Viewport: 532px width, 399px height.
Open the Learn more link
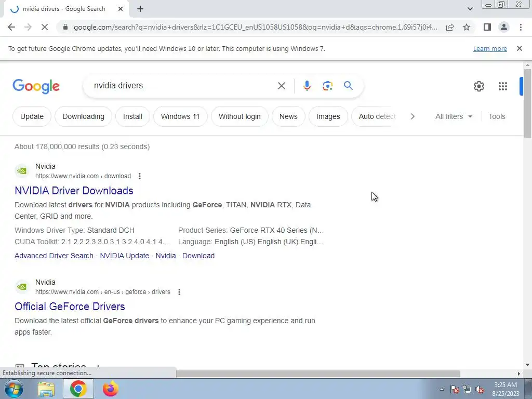[490, 48]
